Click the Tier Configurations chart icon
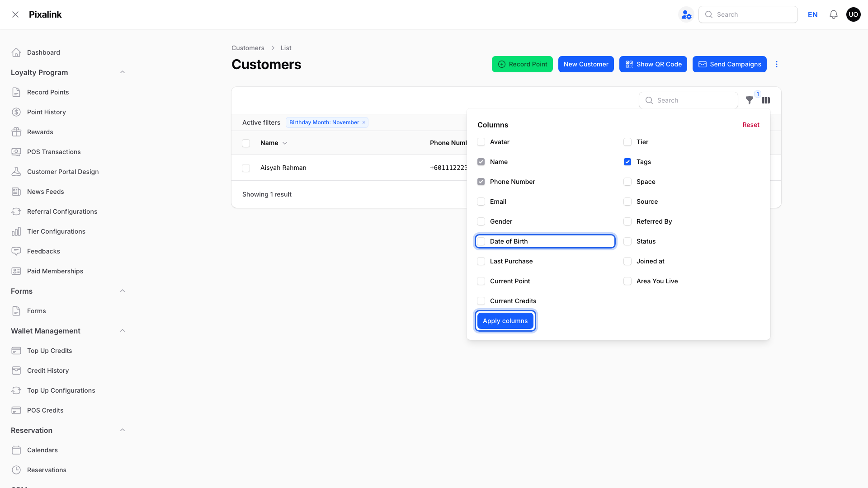Image resolution: width=868 pixels, height=488 pixels. coord(16,231)
